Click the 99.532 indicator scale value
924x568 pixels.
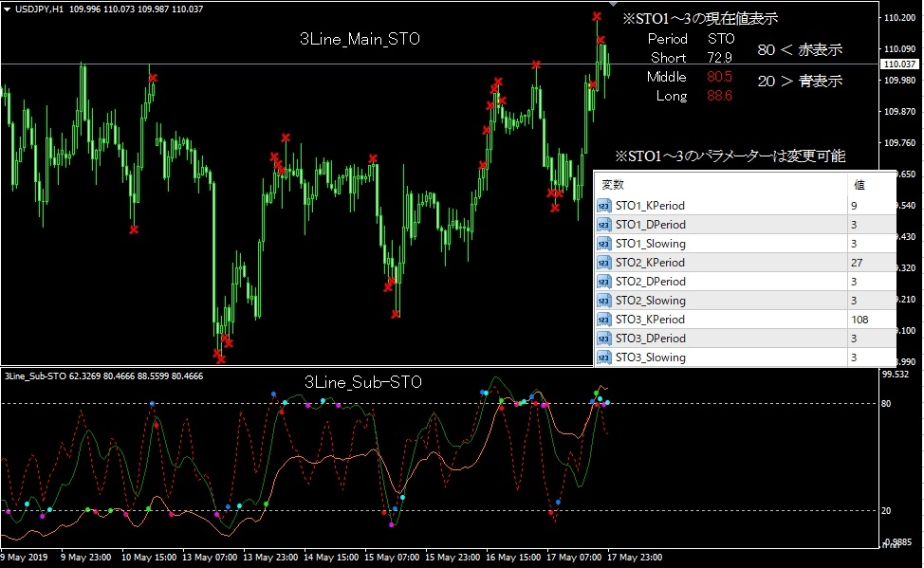point(896,375)
